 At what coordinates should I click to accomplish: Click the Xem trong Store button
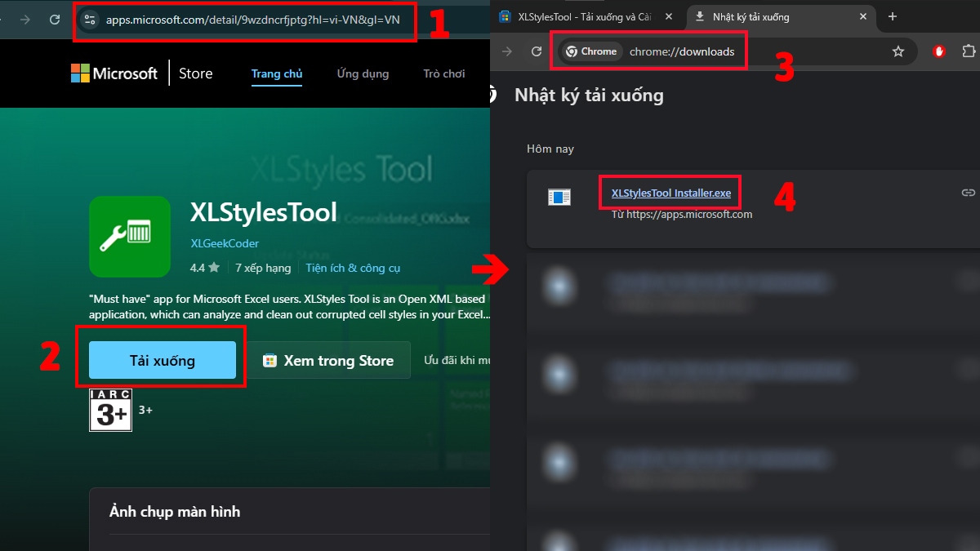[330, 359]
